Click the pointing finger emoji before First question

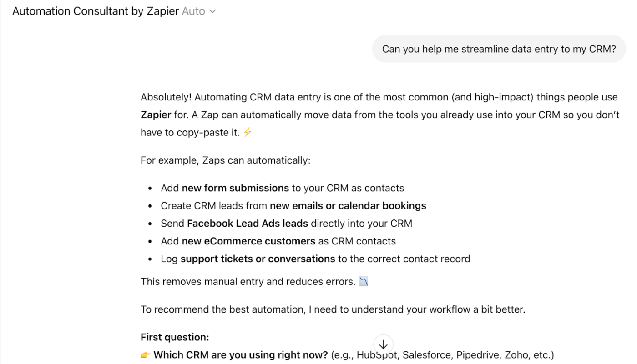click(x=145, y=354)
